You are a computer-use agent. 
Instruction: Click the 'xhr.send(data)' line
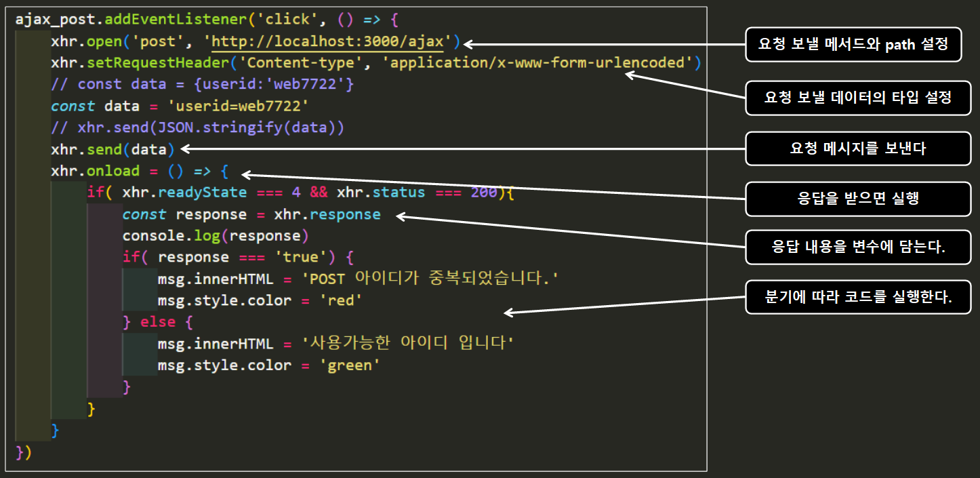tap(113, 149)
